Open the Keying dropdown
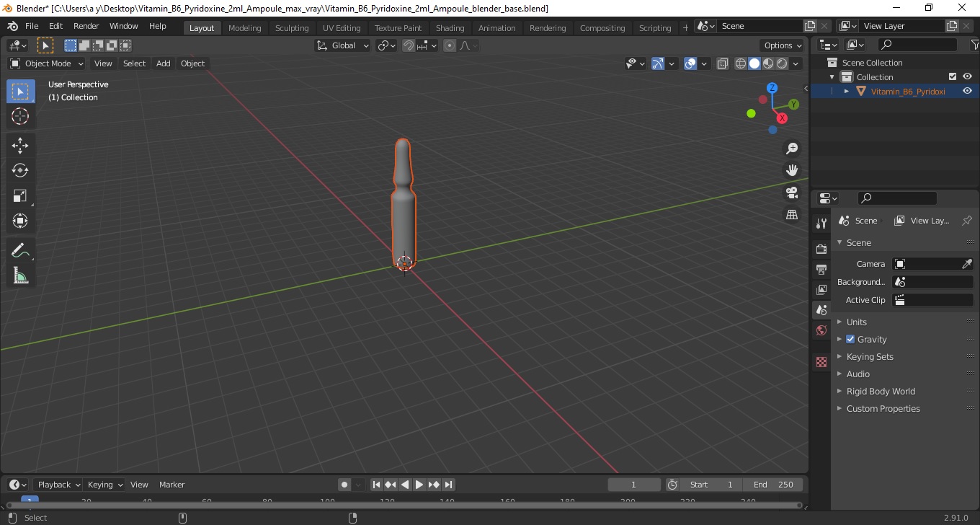The height and width of the screenshot is (525, 980). [104, 485]
